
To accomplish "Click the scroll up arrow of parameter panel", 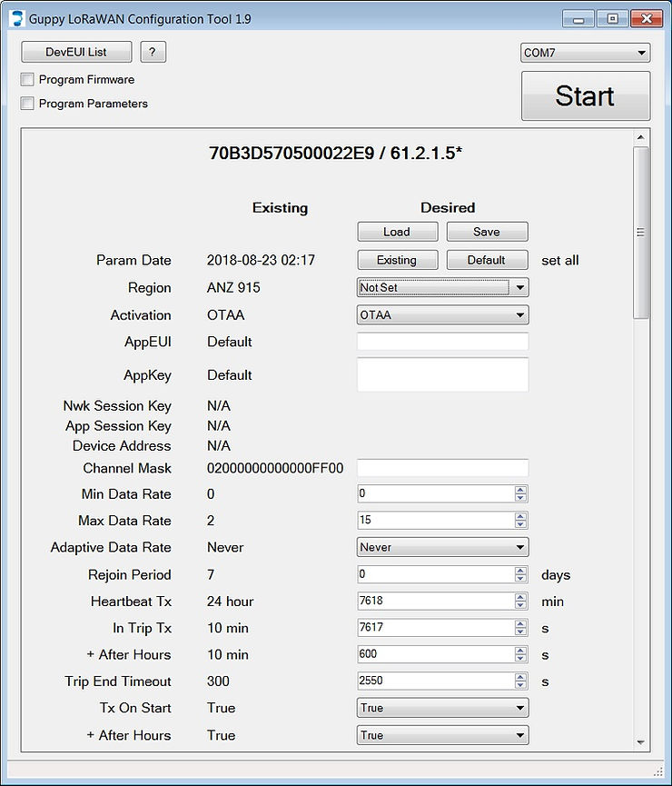I will click(641, 137).
